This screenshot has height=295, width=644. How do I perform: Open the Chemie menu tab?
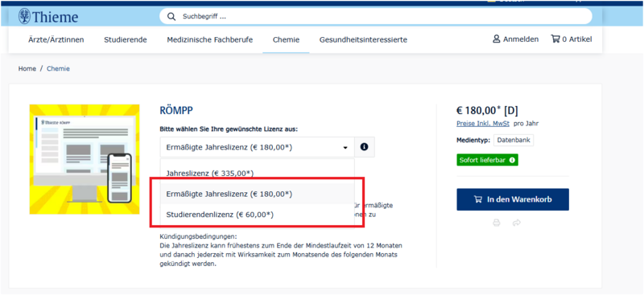coord(287,40)
